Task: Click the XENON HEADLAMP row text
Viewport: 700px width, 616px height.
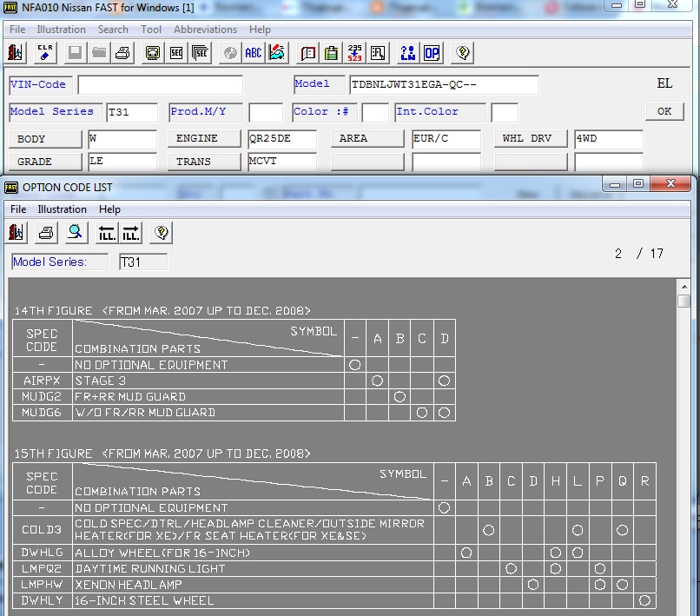Action: (x=129, y=585)
